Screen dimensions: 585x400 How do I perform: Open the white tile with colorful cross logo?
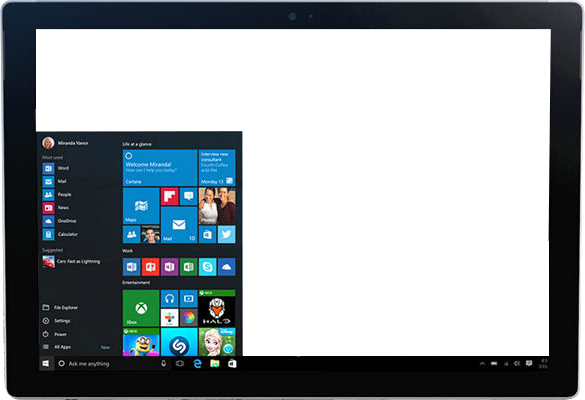click(169, 318)
